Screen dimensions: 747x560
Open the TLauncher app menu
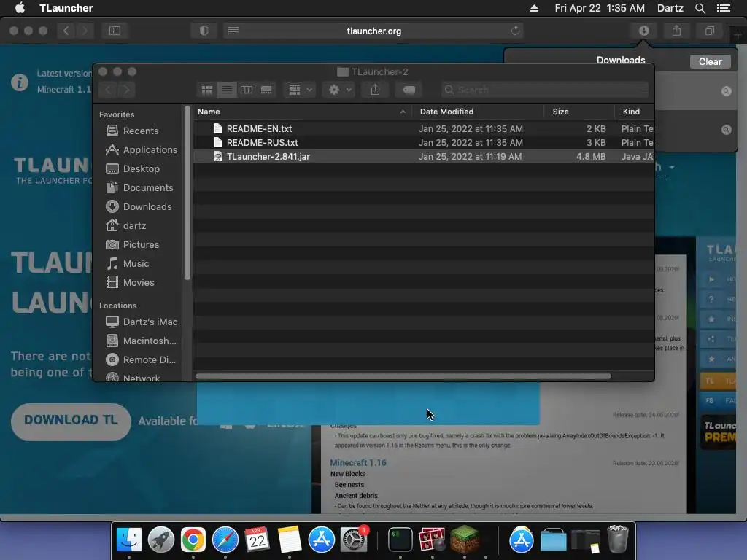pyautogui.click(x=66, y=8)
